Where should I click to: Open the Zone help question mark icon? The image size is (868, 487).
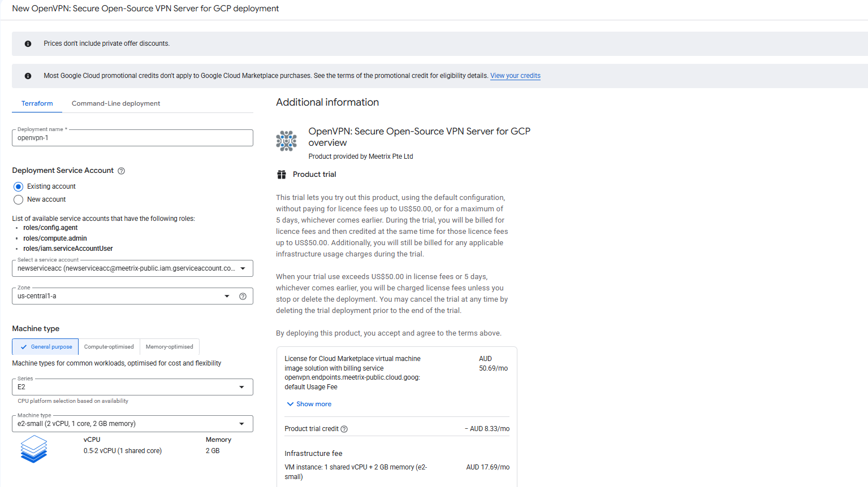[x=243, y=296]
